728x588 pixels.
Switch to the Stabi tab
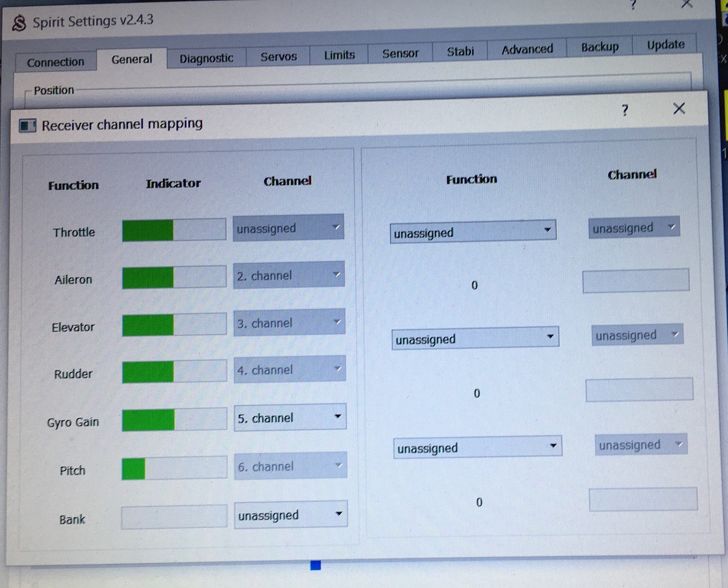click(460, 51)
